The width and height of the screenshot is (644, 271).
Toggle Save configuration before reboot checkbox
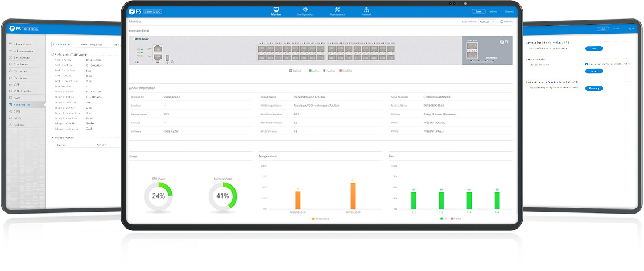pyautogui.click(x=585, y=64)
